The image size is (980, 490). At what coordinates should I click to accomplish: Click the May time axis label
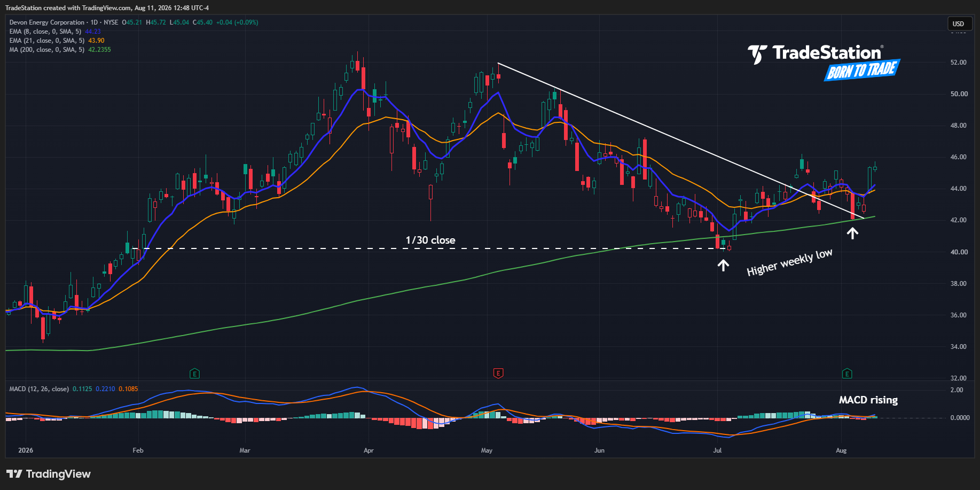pos(487,450)
